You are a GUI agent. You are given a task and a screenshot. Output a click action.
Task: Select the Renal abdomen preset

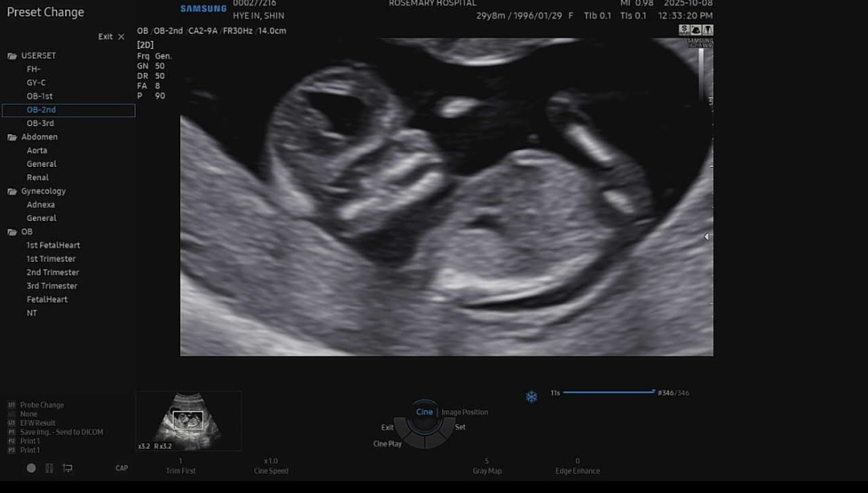pyautogui.click(x=38, y=177)
